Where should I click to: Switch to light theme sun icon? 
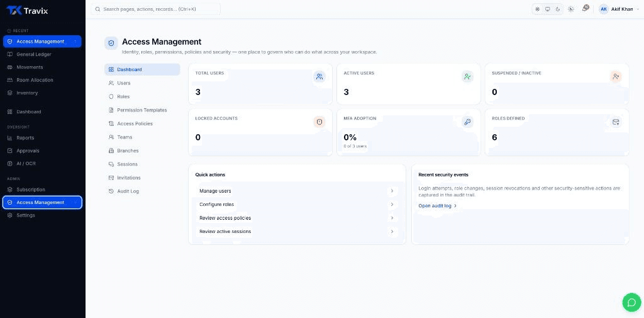537,9
